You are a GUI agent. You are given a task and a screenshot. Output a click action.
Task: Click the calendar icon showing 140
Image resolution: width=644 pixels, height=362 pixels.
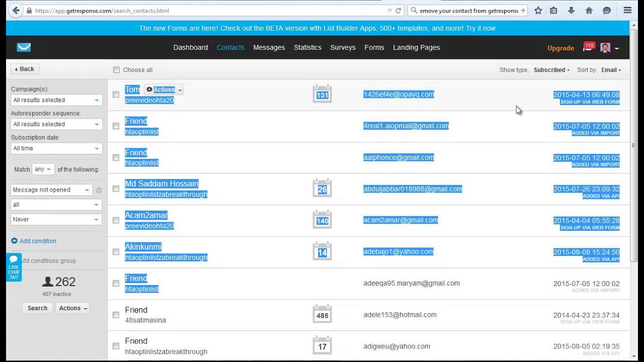[322, 220]
